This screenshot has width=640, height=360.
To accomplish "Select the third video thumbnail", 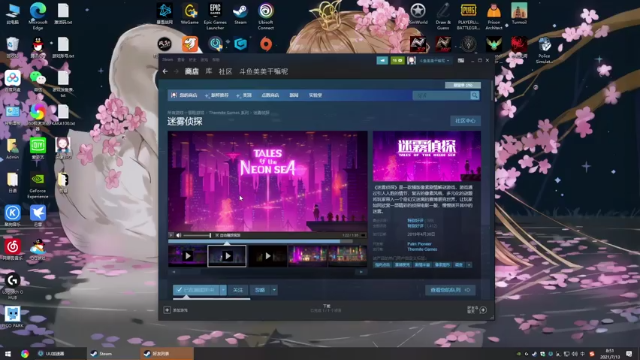I will [x=267, y=256].
